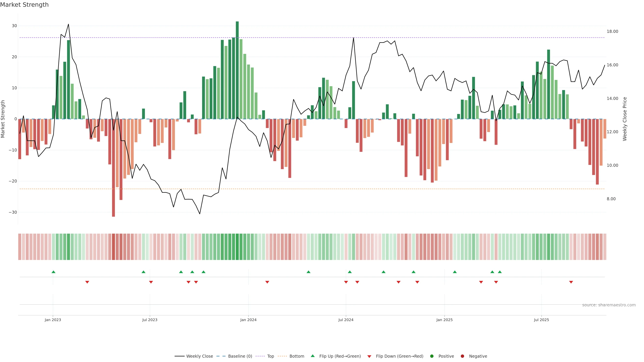This screenshot has height=362, width=644.
Task: Click the Positive green circle legend icon
Action: [x=432, y=356]
